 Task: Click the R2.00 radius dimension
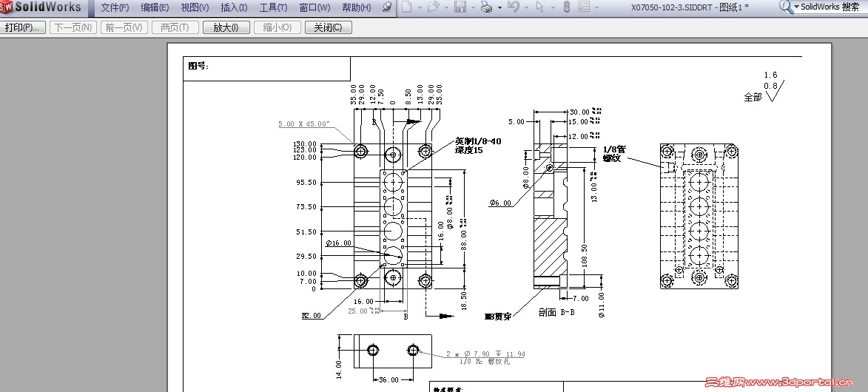[x=311, y=316]
